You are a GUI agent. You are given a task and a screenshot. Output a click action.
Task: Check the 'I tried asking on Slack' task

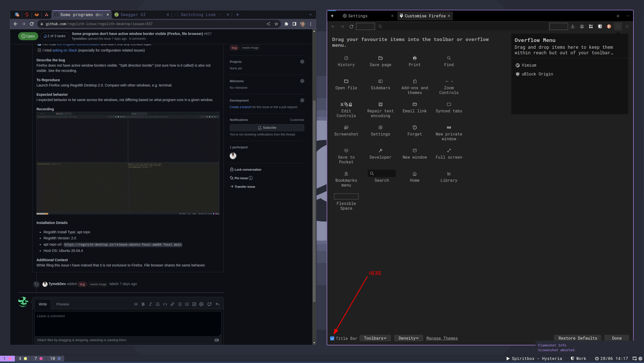tap(40, 50)
